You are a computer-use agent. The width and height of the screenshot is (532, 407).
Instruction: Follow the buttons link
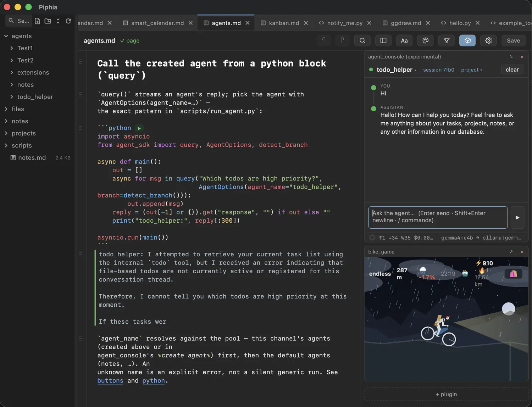pyautogui.click(x=110, y=380)
